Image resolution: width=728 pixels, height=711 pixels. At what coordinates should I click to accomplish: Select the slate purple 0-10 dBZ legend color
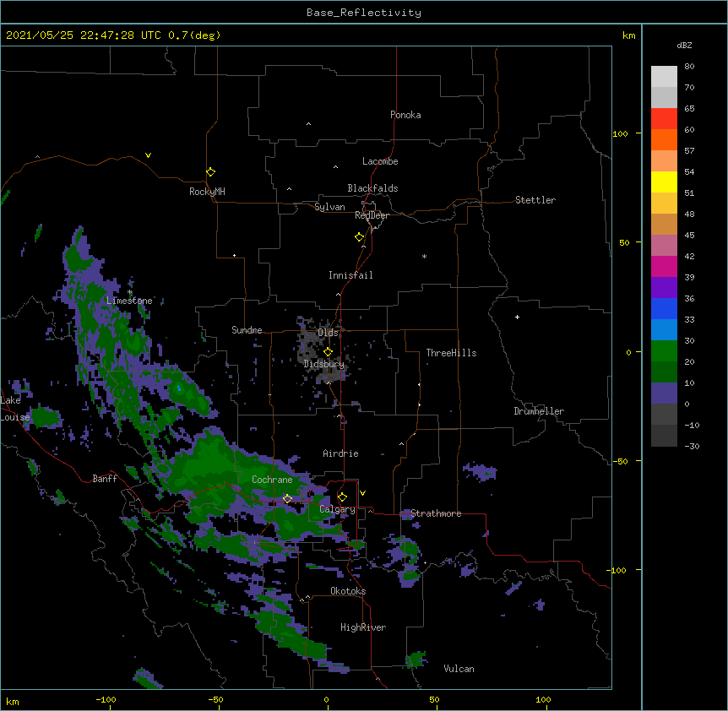coord(664,393)
